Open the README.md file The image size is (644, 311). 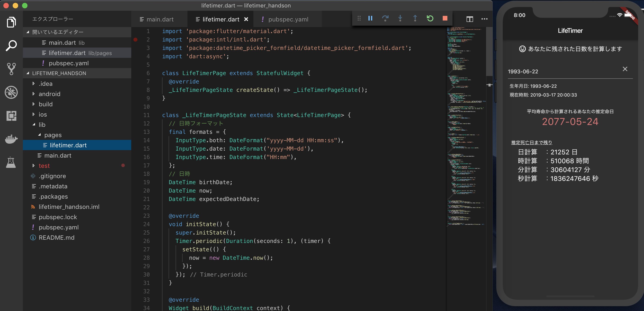[x=77, y=237]
